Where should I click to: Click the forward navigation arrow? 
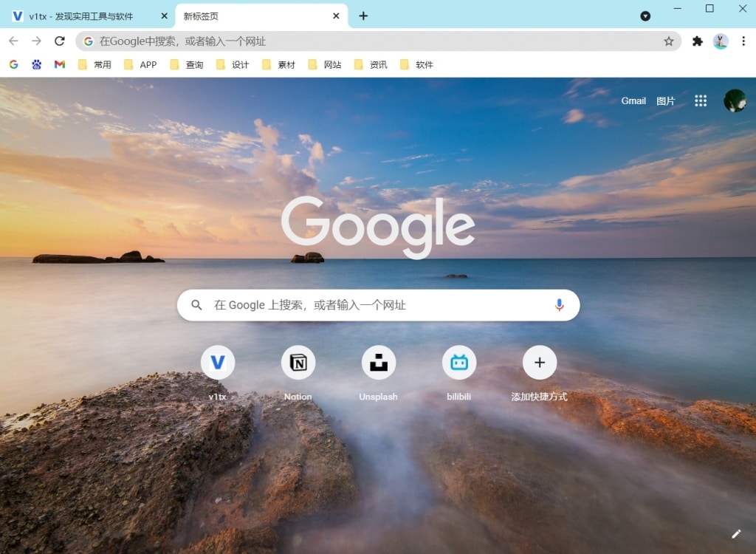(37, 41)
